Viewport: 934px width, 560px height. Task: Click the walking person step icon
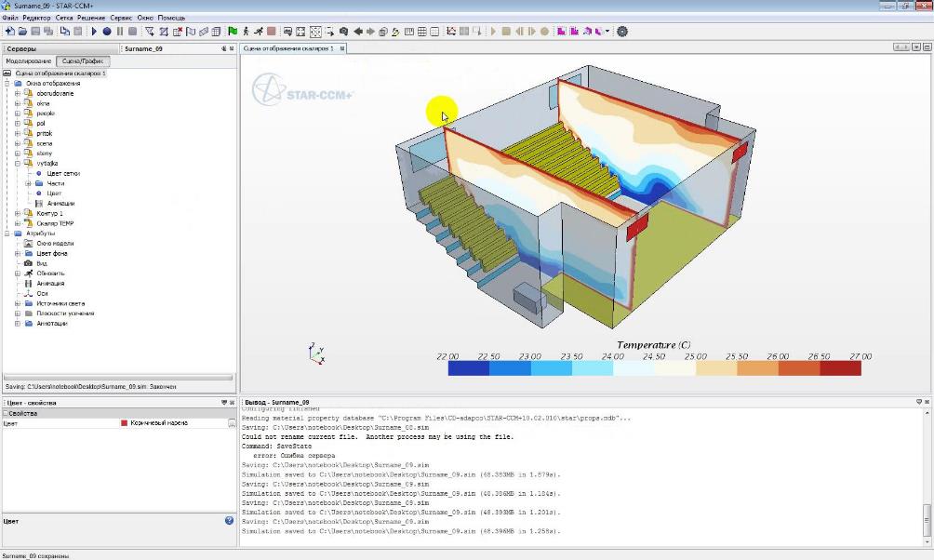[x=246, y=31]
